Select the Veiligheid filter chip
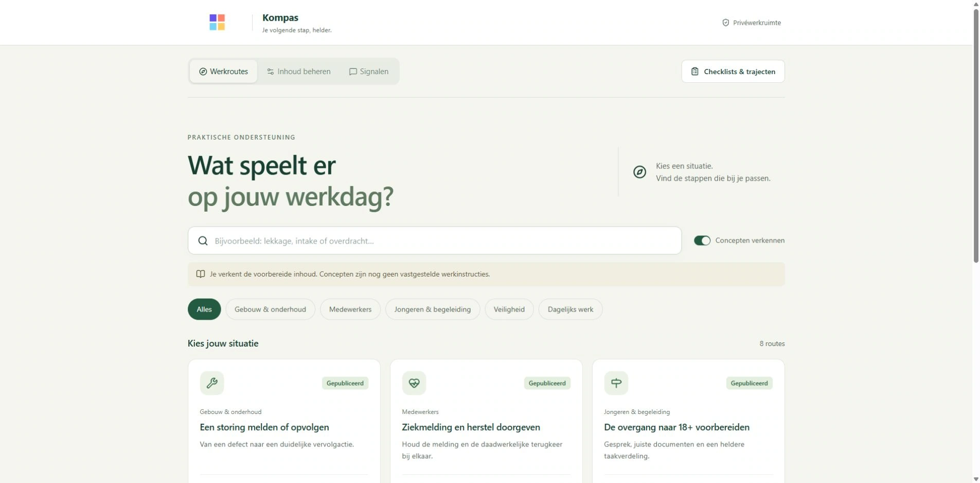 click(509, 309)
